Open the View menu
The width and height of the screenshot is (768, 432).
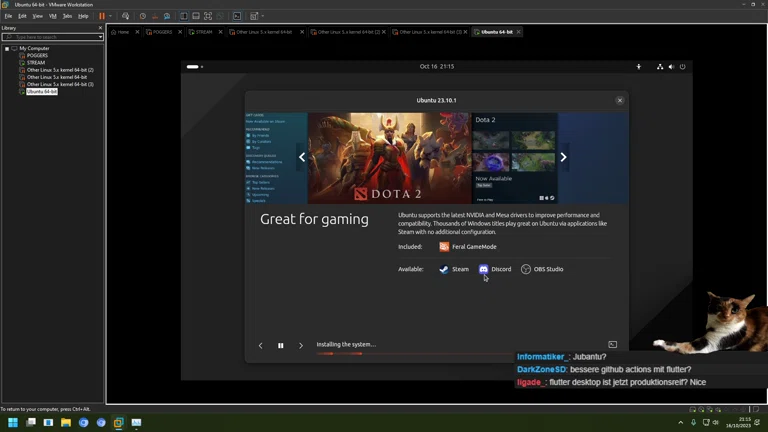[37, 16]
